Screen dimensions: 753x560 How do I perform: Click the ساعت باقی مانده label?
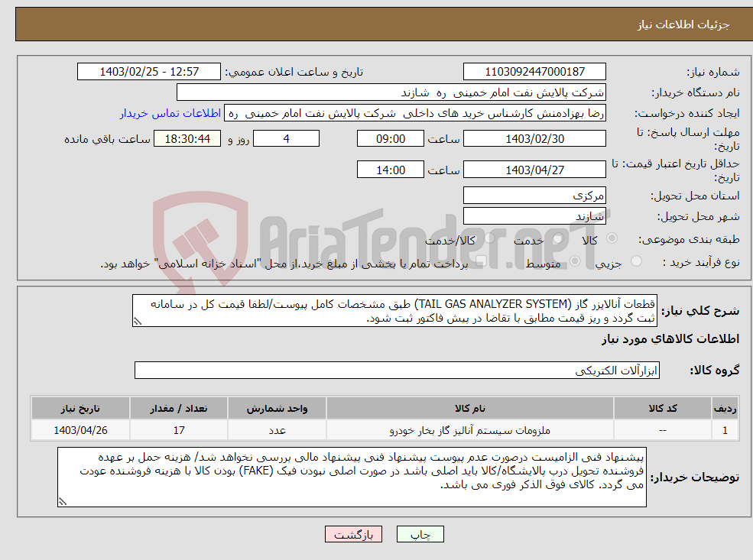tap(108, 139)
